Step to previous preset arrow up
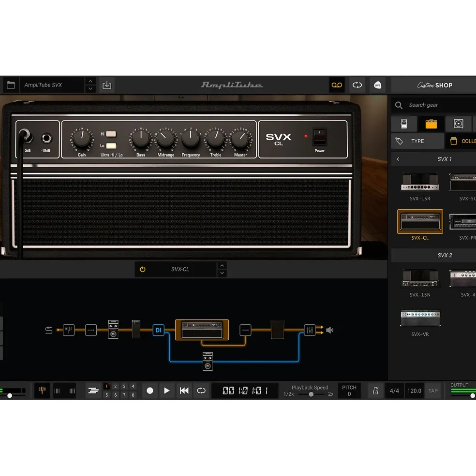The image size is (476, 476). pyautogui.click(x=90, y=81)
